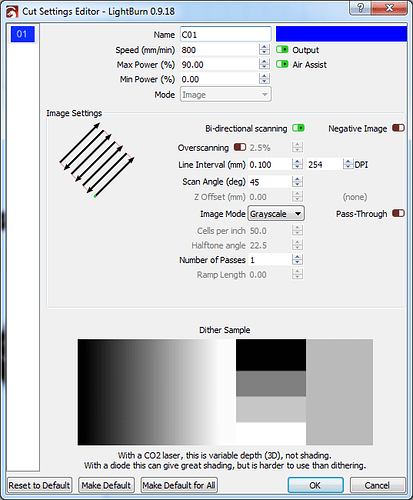Select layer 01 in the layer list

pos(22,34)
